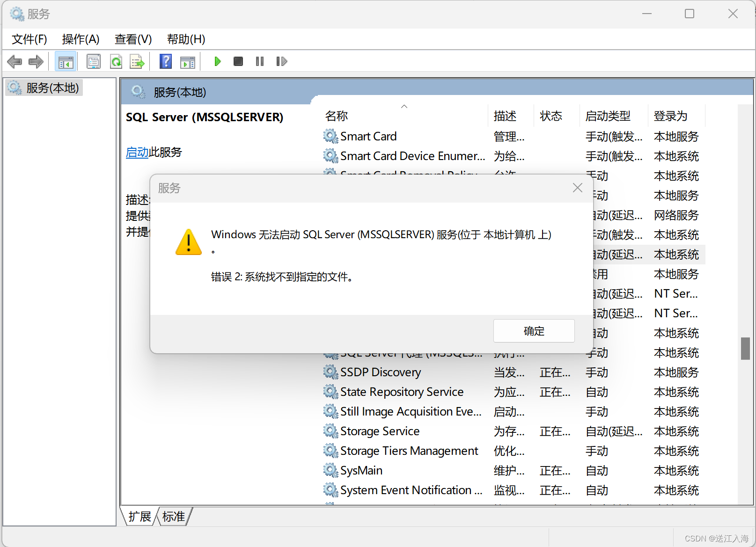The image size is (756, 547).
Task: Click 手动(触发... startup type of Smart Card
Action: [614, 136]
